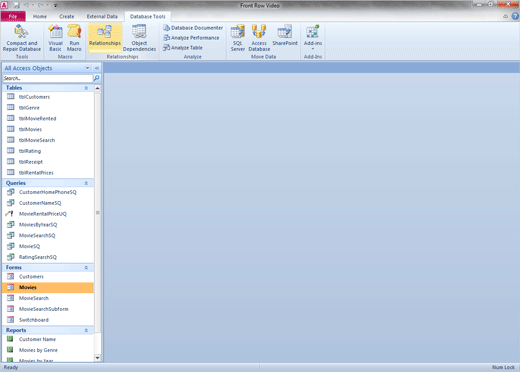Select the tblGenre table
The width and height of the screenshot is (520, 372).
click(48, 108)
